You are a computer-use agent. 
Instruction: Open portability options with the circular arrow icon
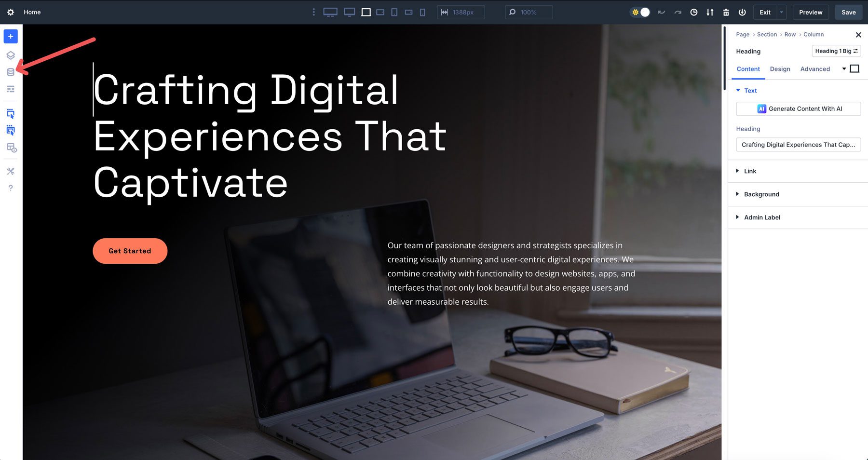coord(710,12)
